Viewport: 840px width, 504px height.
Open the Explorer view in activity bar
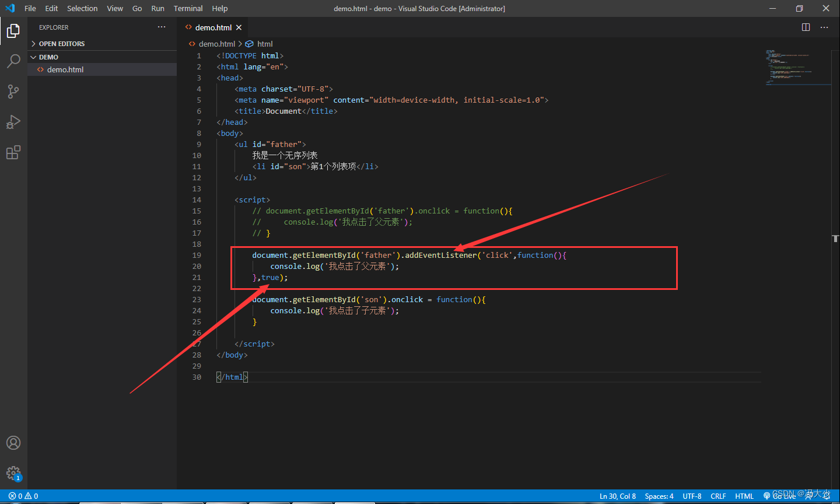13,31
